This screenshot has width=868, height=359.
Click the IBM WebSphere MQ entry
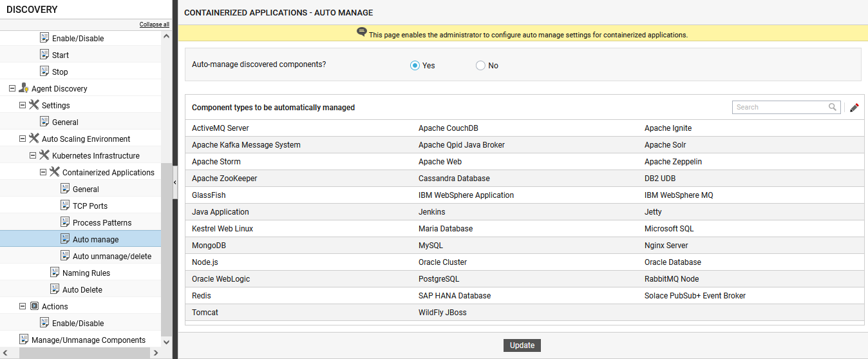[x=679, y=195]
